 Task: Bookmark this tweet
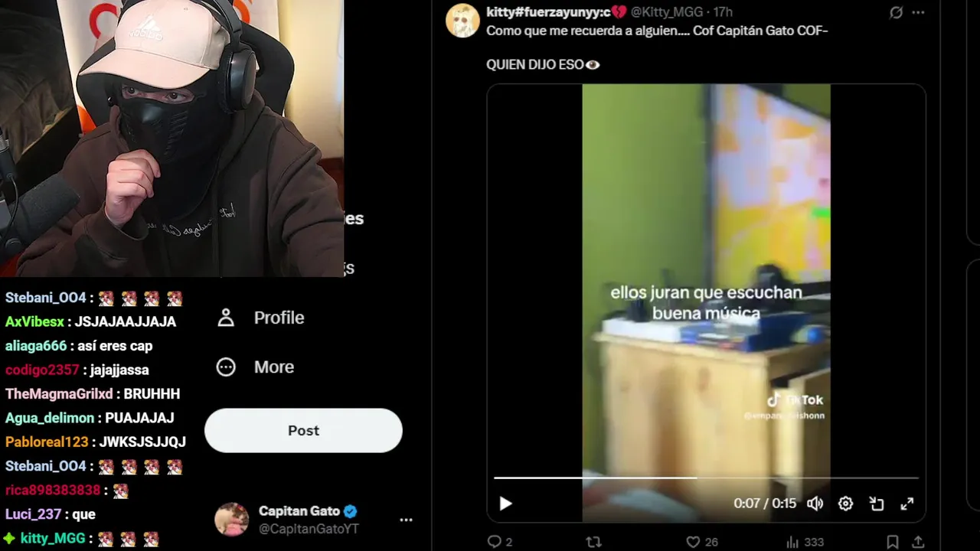click(892, 542)
